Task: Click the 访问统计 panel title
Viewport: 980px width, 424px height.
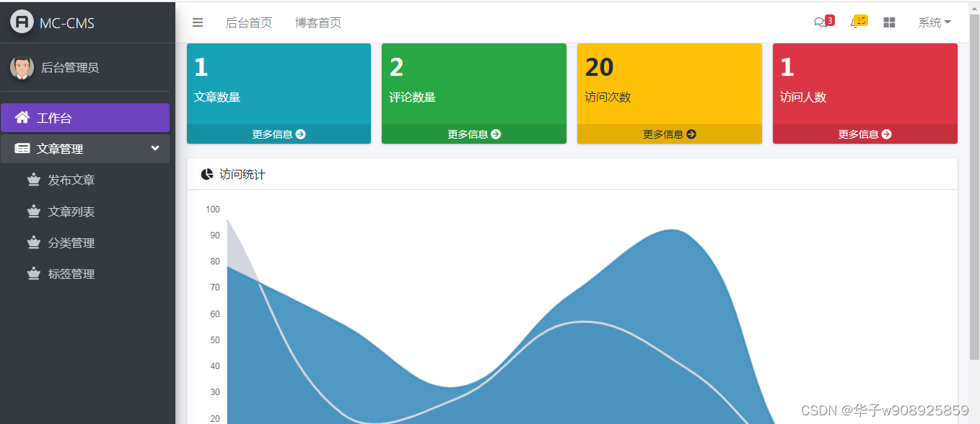Action: pos(242,175)
